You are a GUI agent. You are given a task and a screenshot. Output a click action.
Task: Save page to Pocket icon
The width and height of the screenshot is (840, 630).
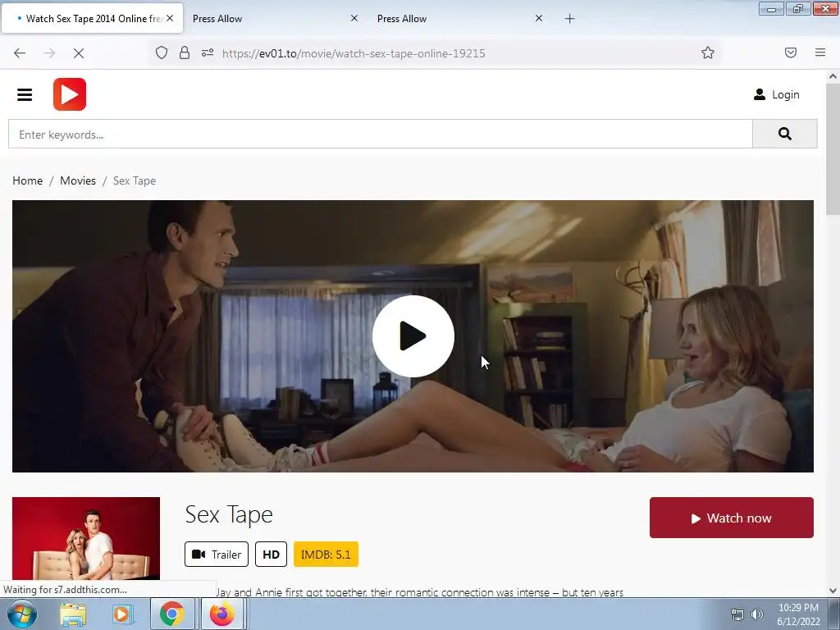click(x=791, y=52)
